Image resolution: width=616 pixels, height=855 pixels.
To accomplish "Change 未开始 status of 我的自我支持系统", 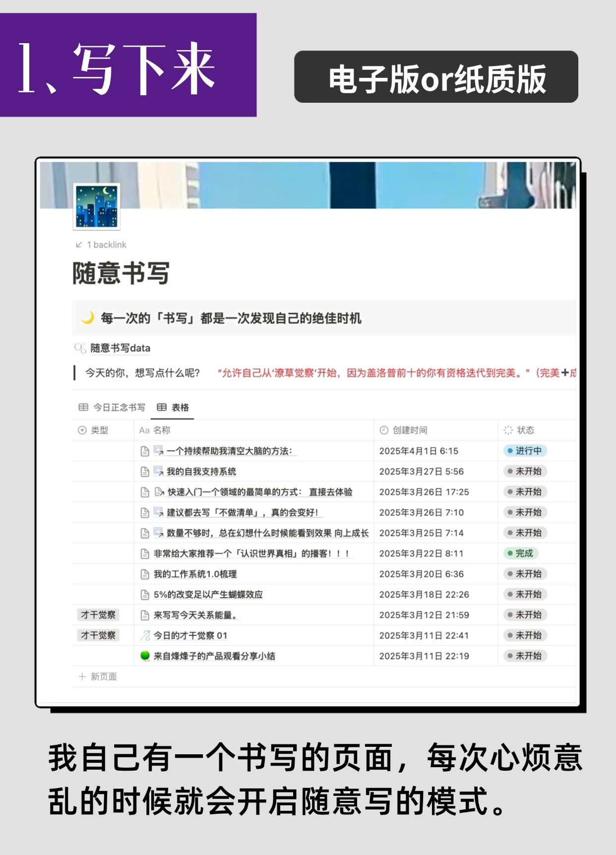I will point(524,471).
